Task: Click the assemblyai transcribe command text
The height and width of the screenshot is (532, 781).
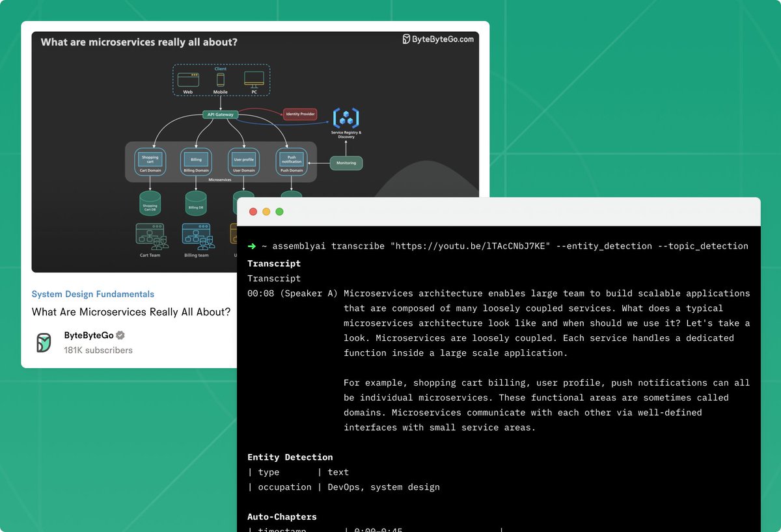Action: click(x=329, y=246)
